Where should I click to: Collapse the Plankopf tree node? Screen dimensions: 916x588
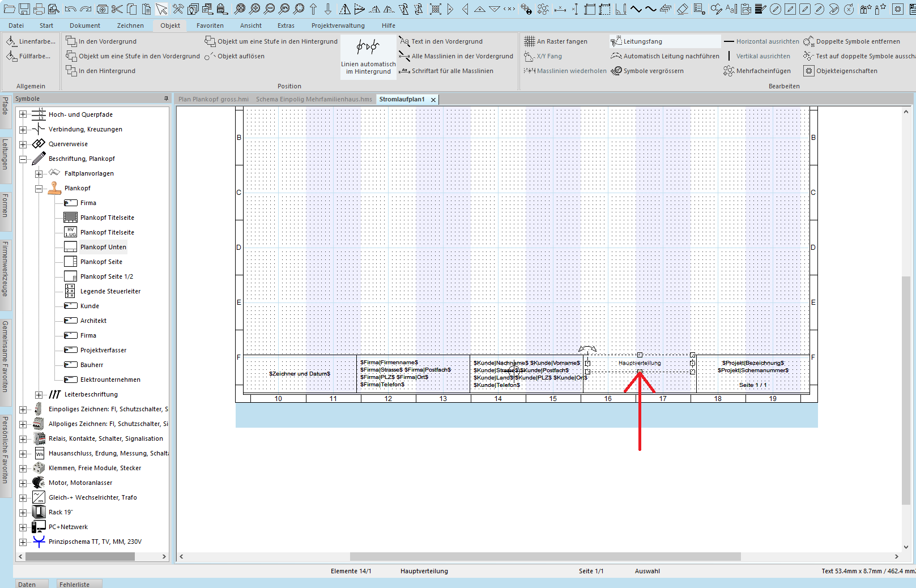point(39,189)
